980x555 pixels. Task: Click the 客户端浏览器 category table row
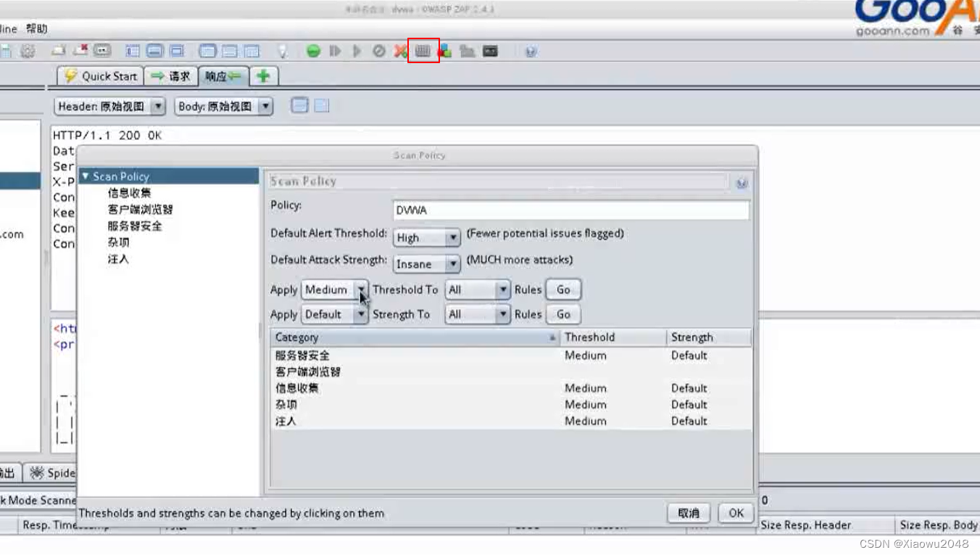[511, 371]
